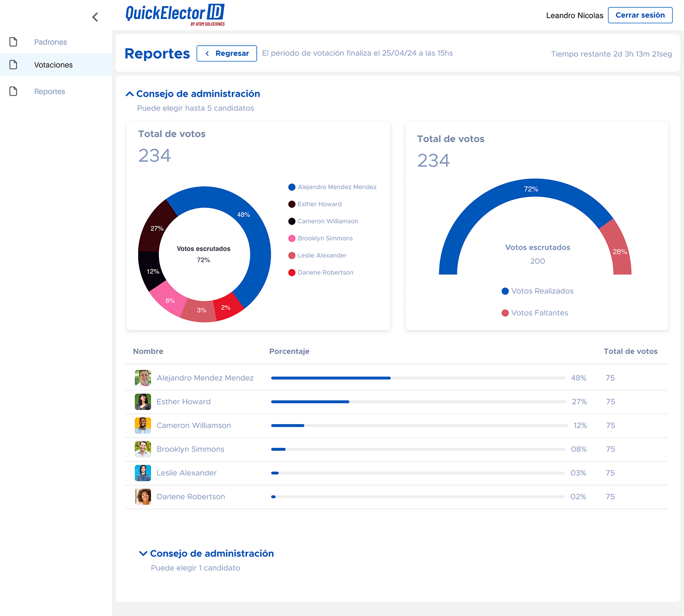The width and height of the screenshot is (684, 616).
Task: Click the QuickElector ID logo
Action: click(x=175, y=14)
